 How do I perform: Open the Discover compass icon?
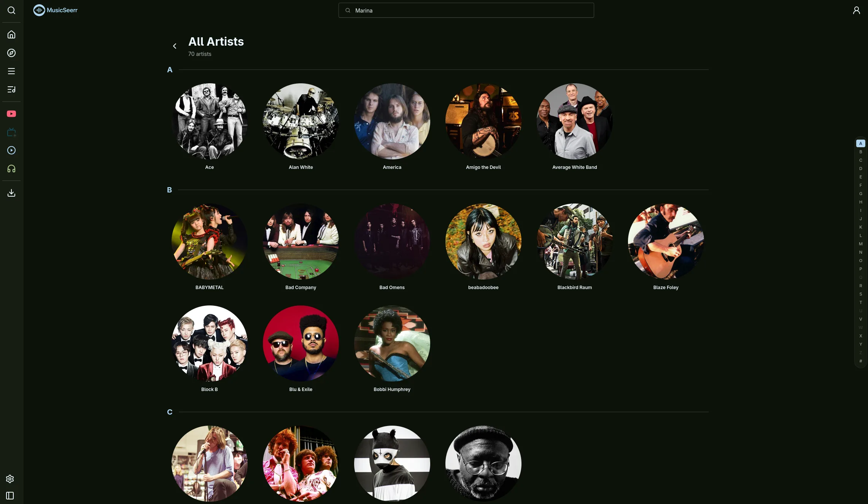(11, 53)
